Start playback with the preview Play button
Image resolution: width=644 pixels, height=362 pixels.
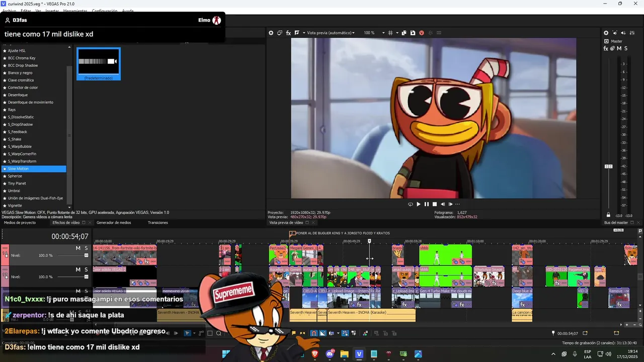[419, 204]
